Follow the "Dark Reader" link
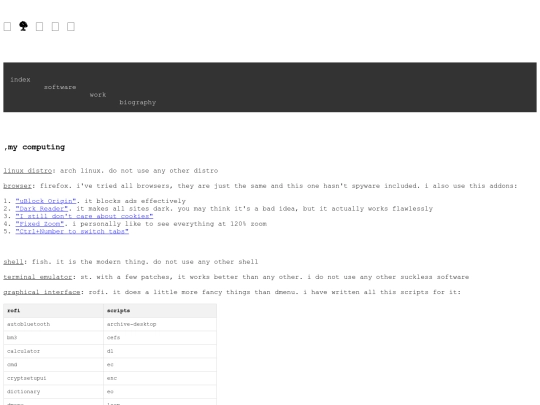Image resolution: width=540 pixels, height=405 pixels. coord(42,208)
